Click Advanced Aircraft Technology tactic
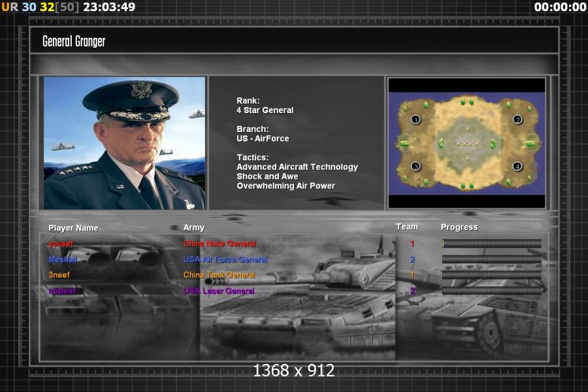 pyautogui.click(x=297, y=167)
